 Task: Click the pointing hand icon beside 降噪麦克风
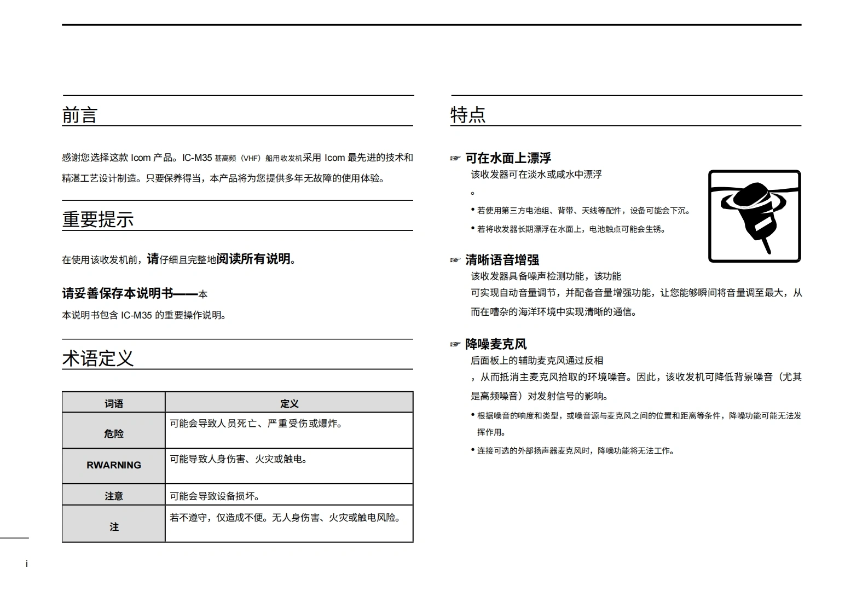pos(455,344)
